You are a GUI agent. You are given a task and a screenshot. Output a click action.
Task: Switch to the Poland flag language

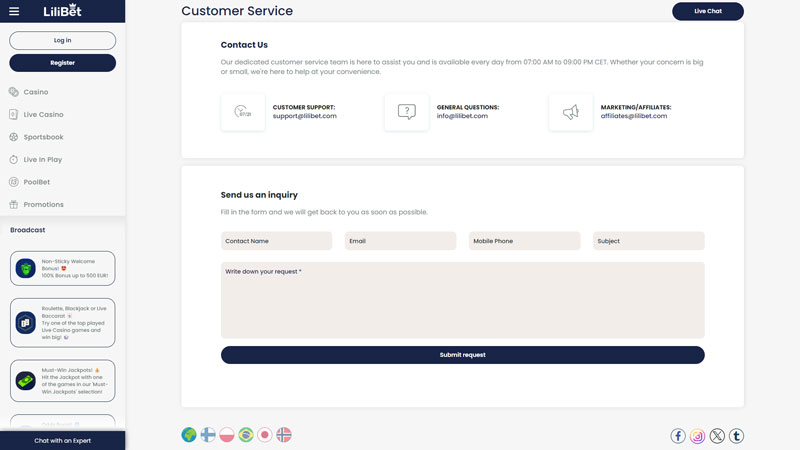[x=227, y=435]
